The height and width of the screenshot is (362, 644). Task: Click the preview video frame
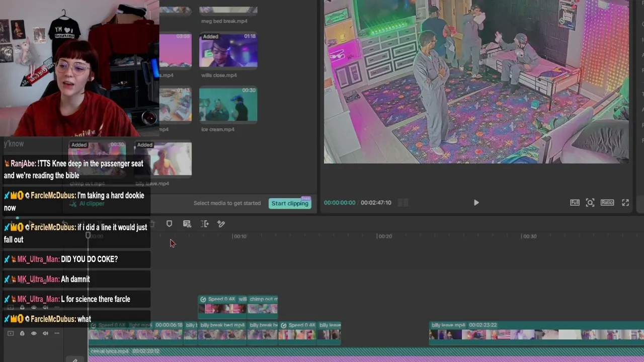[476, 81]
